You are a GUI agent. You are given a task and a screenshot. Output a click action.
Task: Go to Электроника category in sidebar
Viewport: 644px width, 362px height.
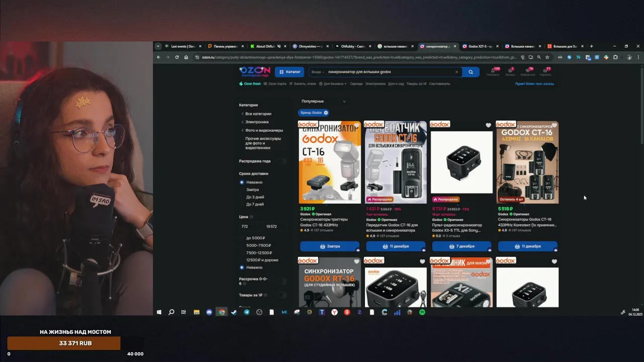[257, 122]
